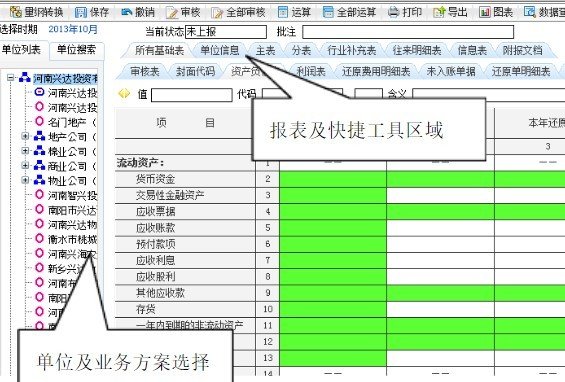Export data with 导出
The width and height of the screenshot is (565, 382).
point(450,12)
